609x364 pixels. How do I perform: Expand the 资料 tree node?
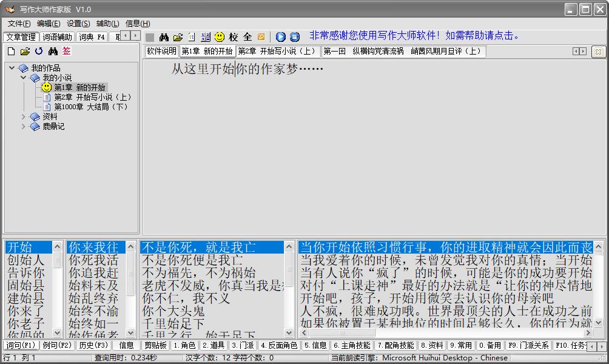point(23,116)
